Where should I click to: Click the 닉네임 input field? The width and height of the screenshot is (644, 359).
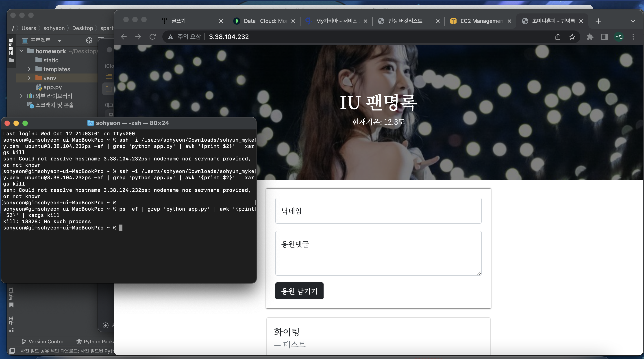point(378,211)
